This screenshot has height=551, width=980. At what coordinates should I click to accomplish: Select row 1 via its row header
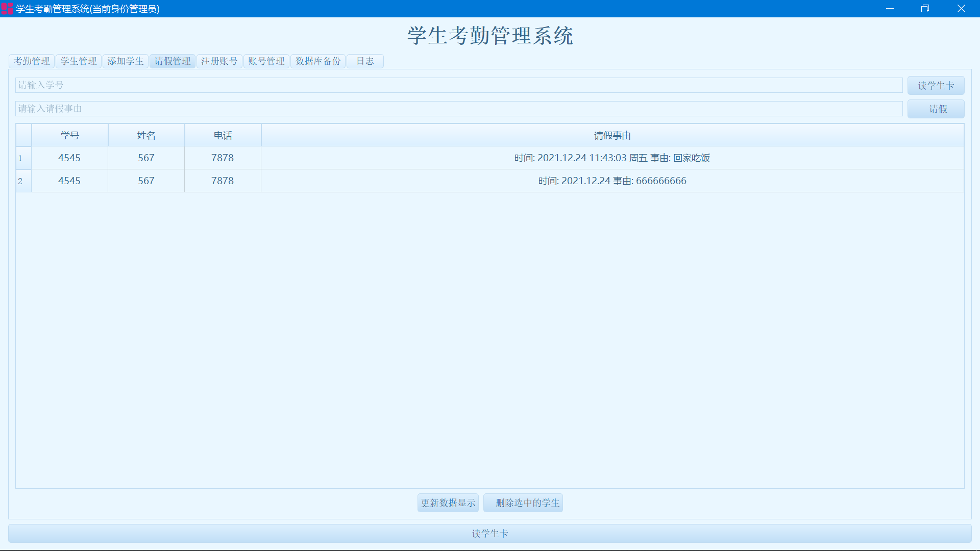click(x=23, y=158)
